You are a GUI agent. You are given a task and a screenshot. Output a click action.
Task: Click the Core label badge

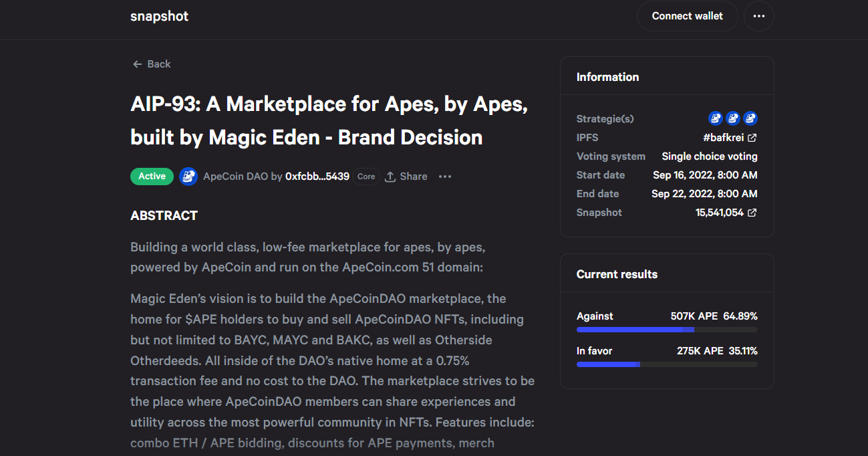click(366, 177)
